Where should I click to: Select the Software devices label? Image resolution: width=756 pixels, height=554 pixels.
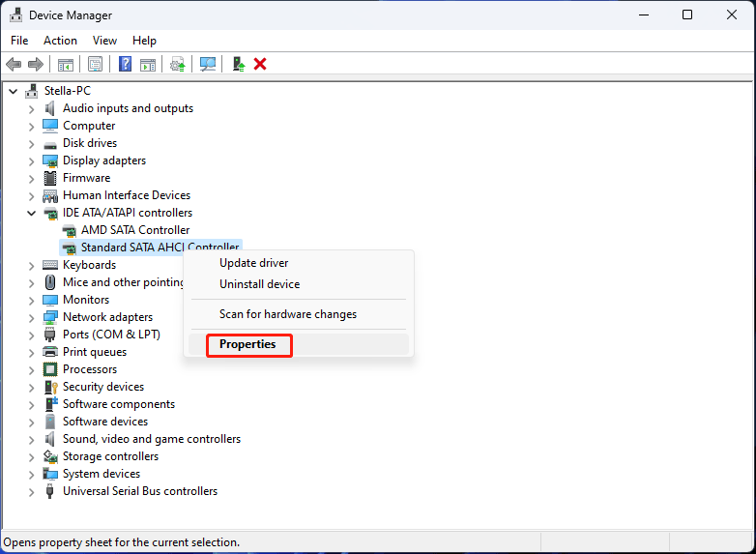(105, 422)
